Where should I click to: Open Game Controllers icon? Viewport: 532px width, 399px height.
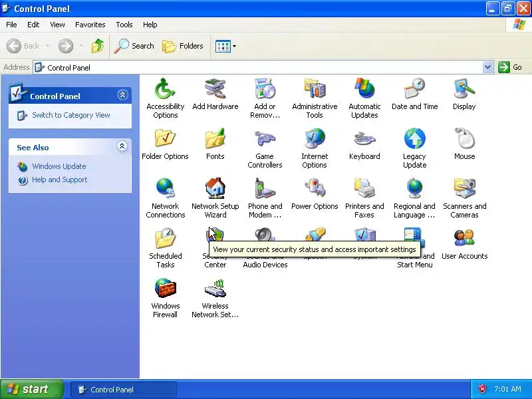pyautogui.click(x=265, y=139)
